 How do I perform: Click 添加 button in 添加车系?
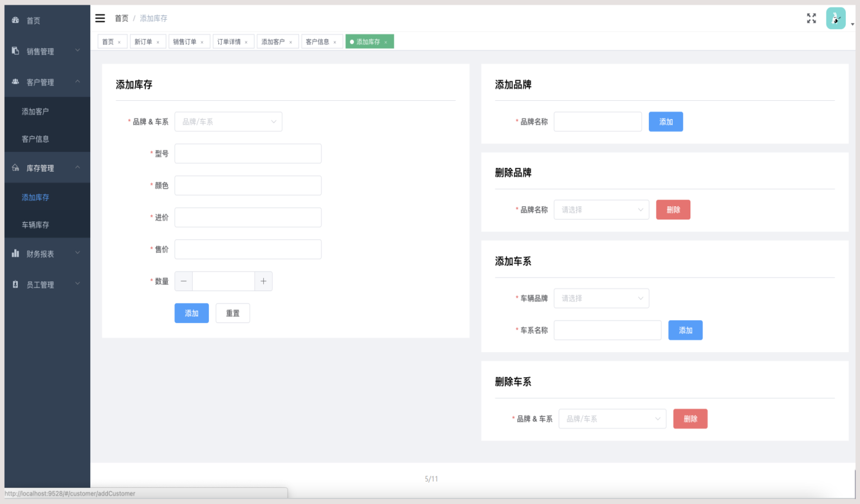(x=686, y=330)
